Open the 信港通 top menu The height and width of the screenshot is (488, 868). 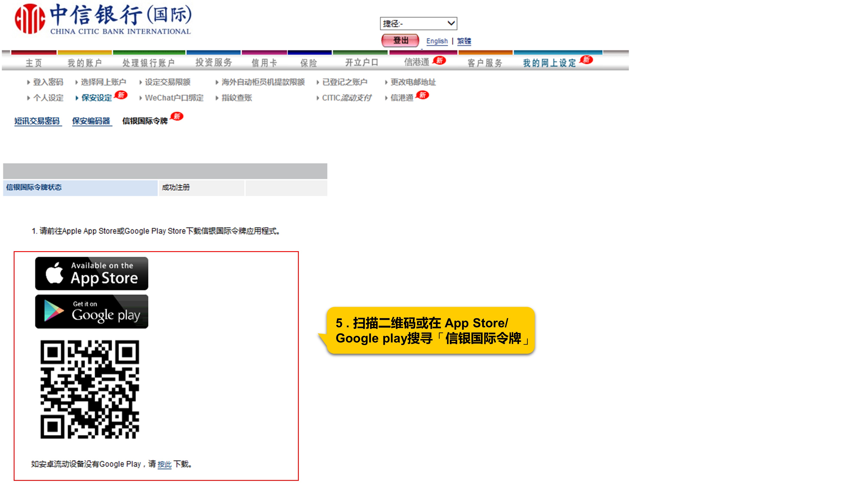(x=416, y=62)
